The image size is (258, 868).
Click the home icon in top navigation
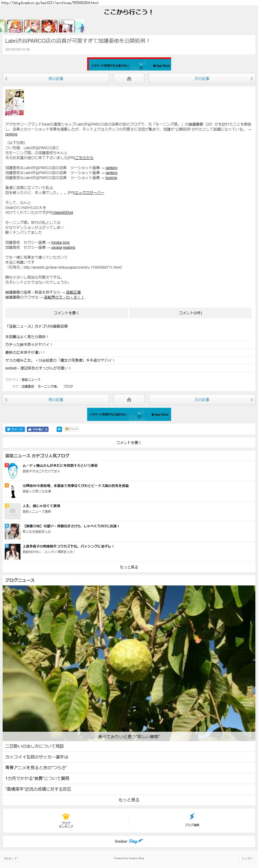coord(129,79)
